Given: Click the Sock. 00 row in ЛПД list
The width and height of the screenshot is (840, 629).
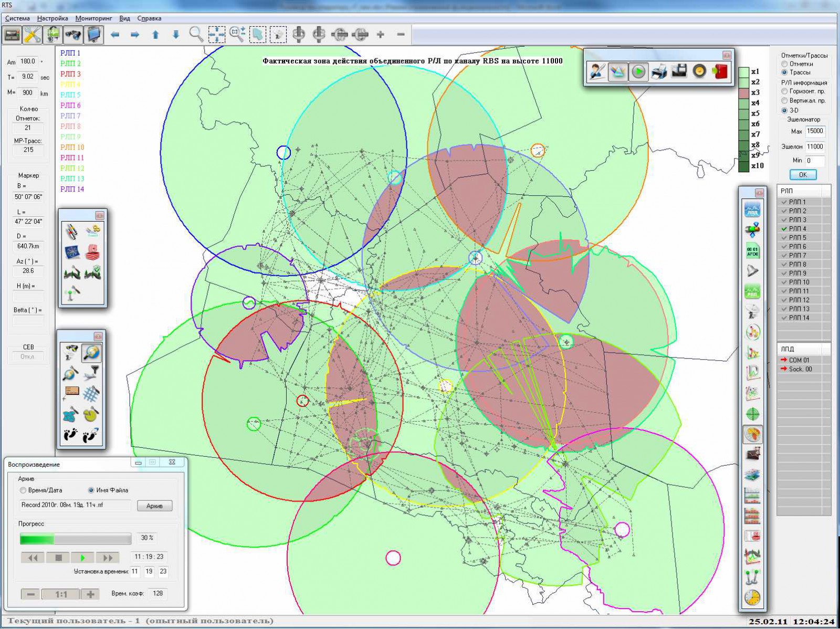Looking at the screenshot, I should click(803, 369).
